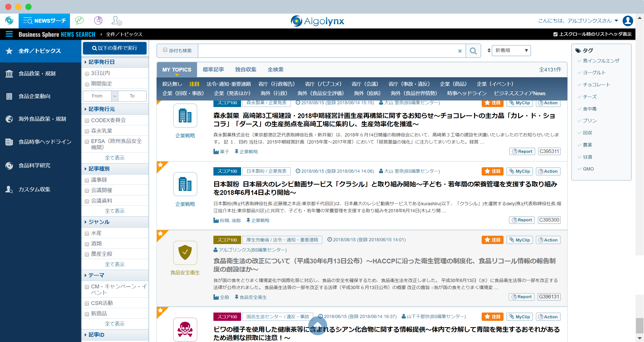The height and width of the screenshot is (342, 644).
Task: Toggle 添付も検索 checkbox
Action: (x=165, y=50)
